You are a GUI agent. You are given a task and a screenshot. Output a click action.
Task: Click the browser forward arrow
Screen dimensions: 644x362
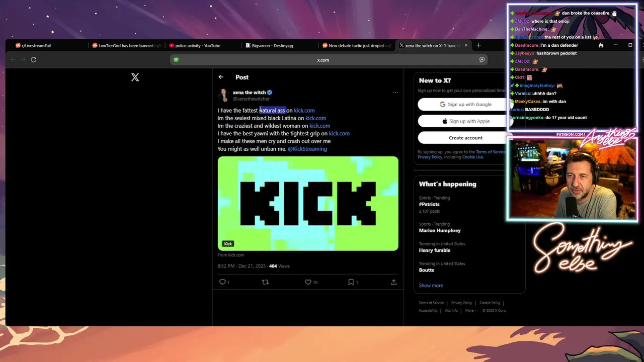coord(23,59)
